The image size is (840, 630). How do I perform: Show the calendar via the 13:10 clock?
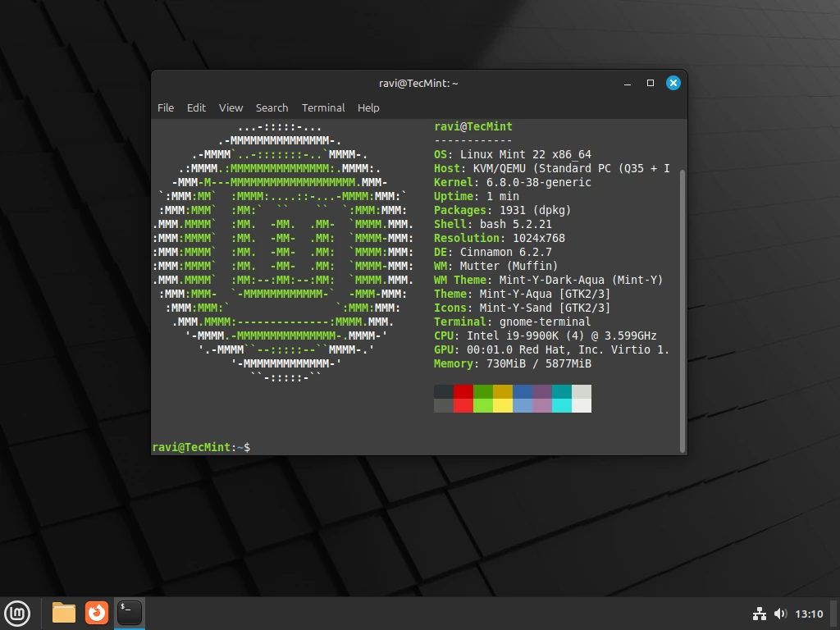[x=809, y=614]
